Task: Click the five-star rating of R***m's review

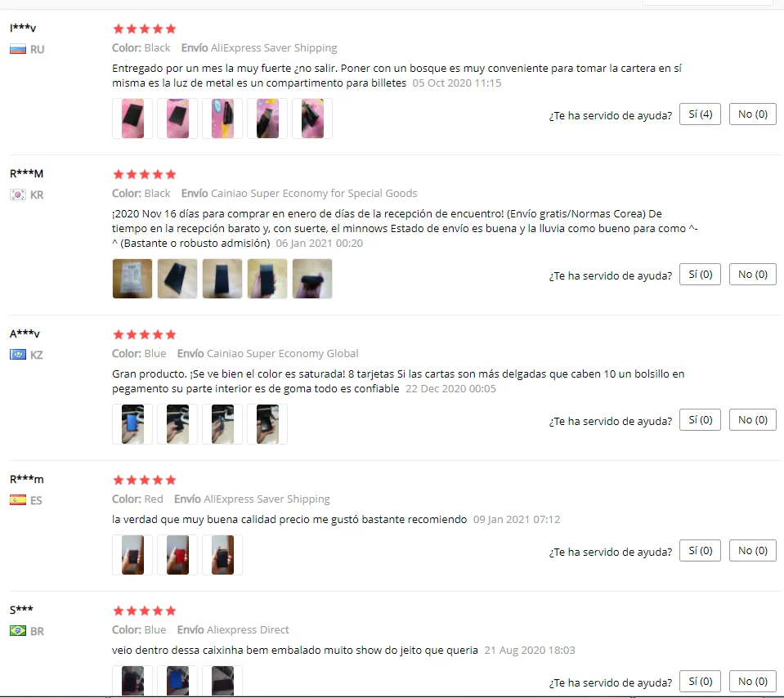Action: coord(145,480)
